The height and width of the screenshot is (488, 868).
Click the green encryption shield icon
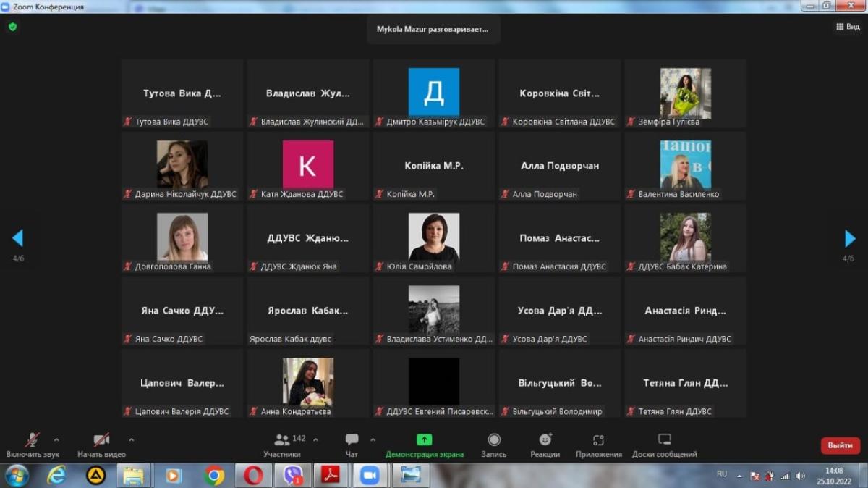12,27
